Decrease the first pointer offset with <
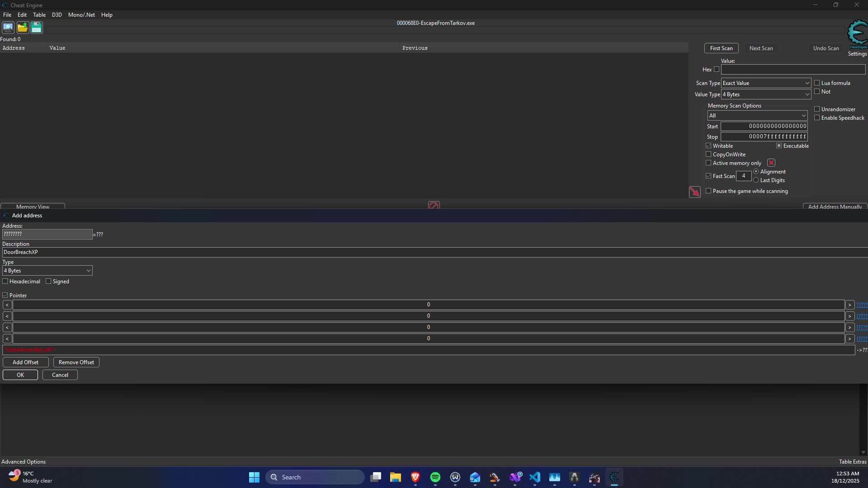This screenshot has height=488, width=868. pos(7,305)
